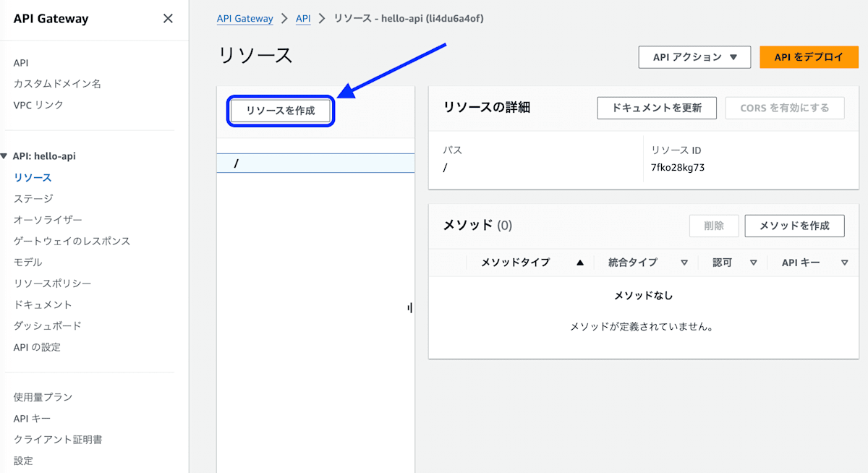Open the API アクション dropdown
868x473 pixels.
[x=694, y=57]
